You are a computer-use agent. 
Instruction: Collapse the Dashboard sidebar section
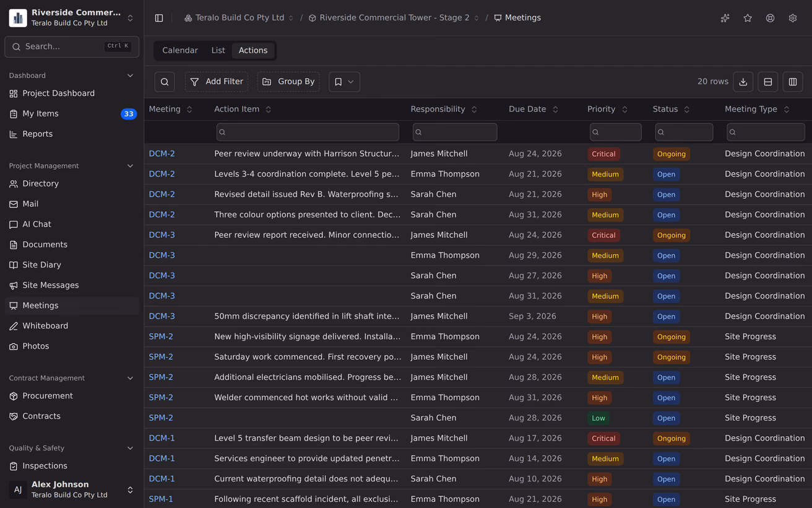130,76
